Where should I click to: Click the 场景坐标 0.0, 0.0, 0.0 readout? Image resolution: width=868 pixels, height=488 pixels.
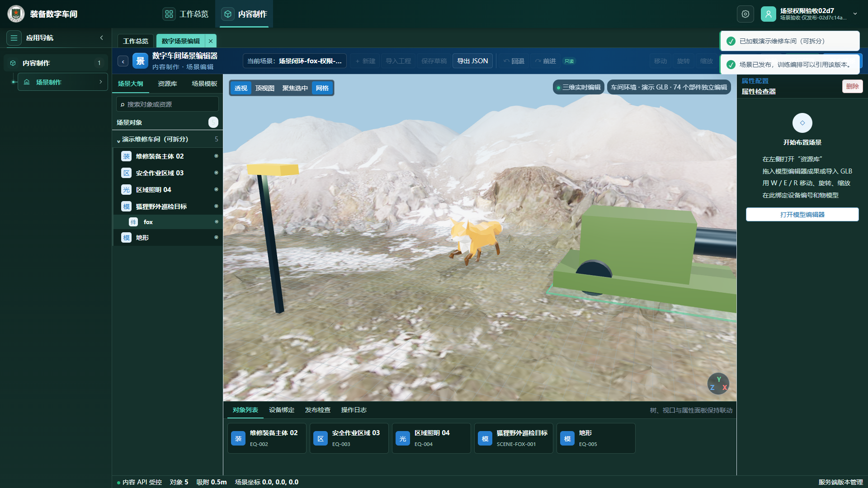267,482
